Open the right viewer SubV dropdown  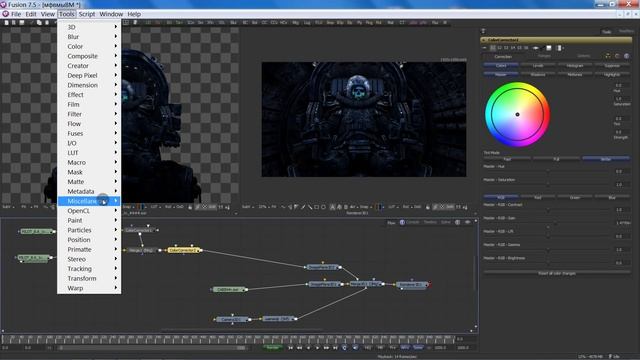coord(247,207)
